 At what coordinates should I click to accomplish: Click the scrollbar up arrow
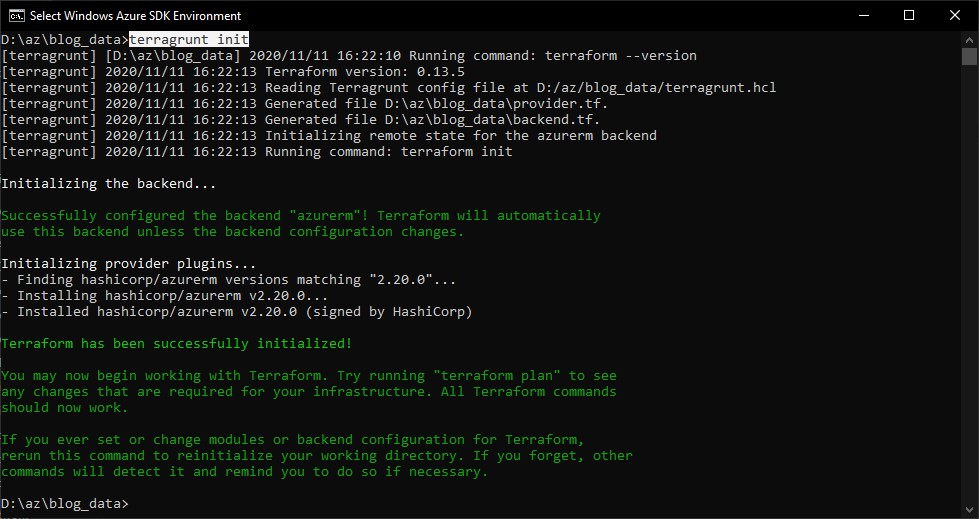coord(969,39)
